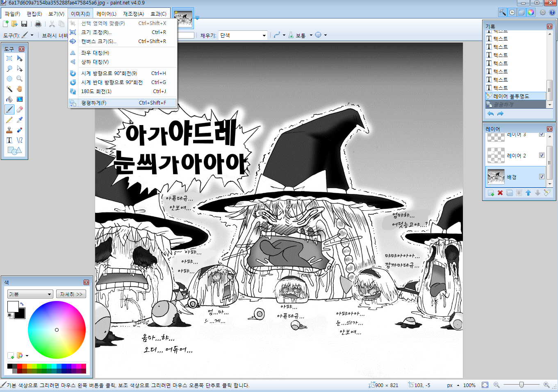Viewport: 558px width, 392px height.
Task: Toggle visibility of 배경 layer
Action: click(x=542, y=177)
